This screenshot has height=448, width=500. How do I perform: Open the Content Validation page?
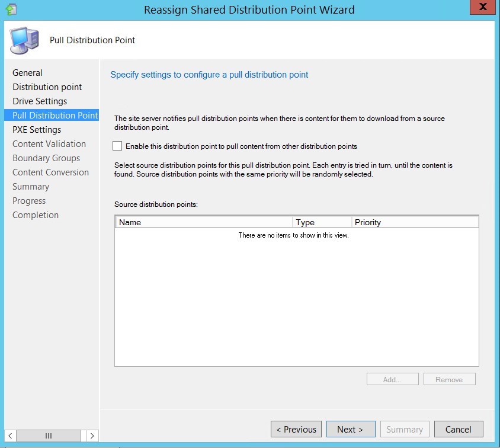(x=49, y=143)
